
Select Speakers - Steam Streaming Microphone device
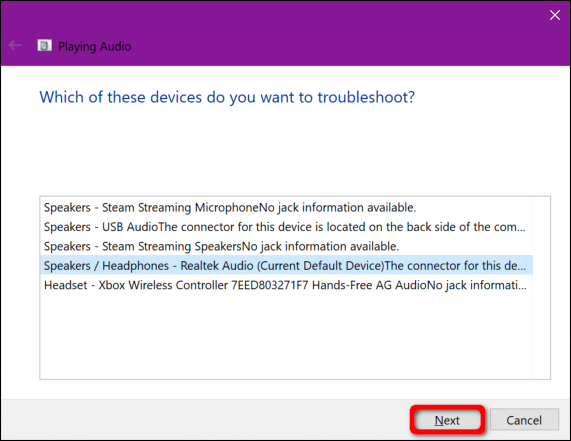point(286,208)
